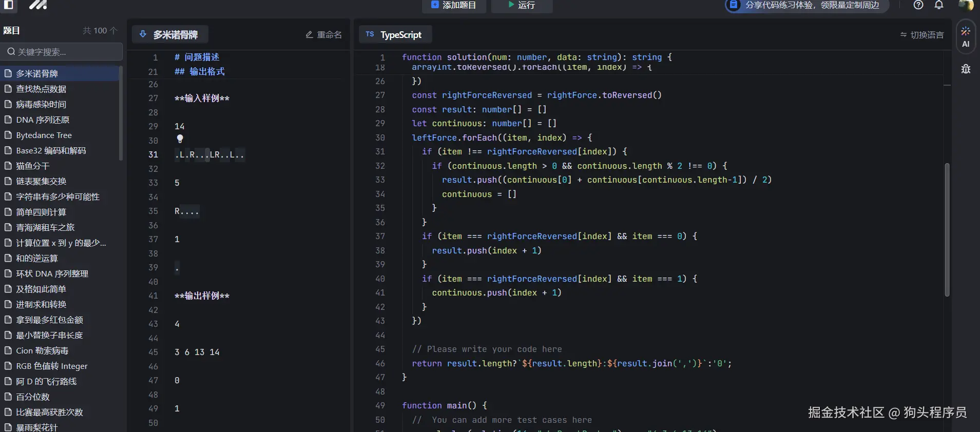Click the 重命名 rename pencil button
980x432 pixels.
[x=323, y=35]
